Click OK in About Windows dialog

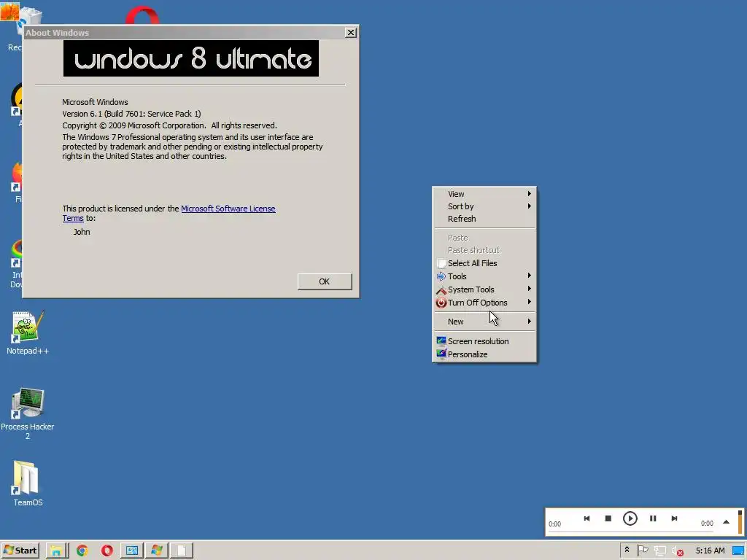[x=325, y=281]
